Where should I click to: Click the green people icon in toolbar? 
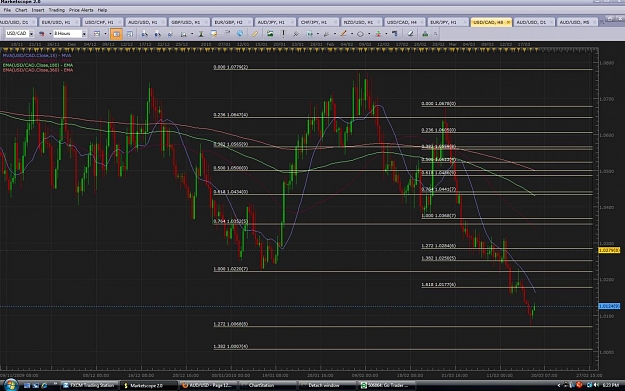pos(425,34)
